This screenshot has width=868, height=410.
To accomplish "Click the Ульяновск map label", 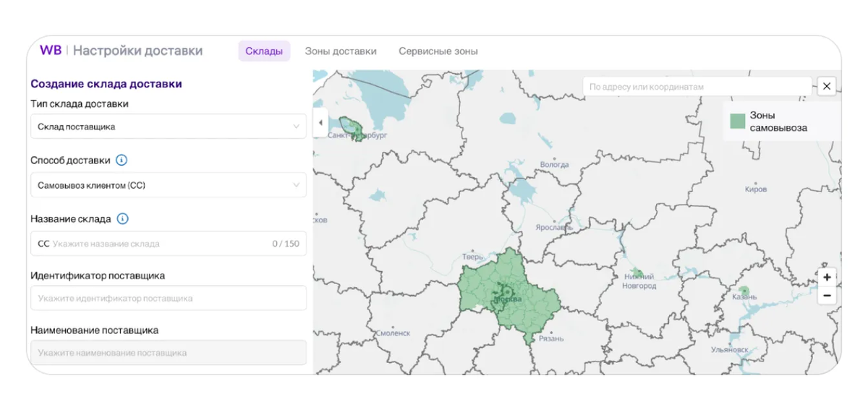I will coord(730,349).
